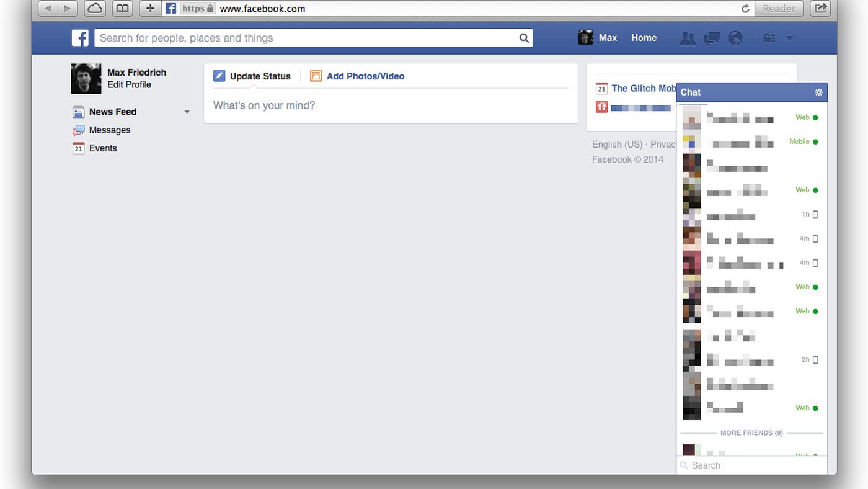Click the Facebook © 2014 text
Screen dimensions: 868x489
pos(627,160)
